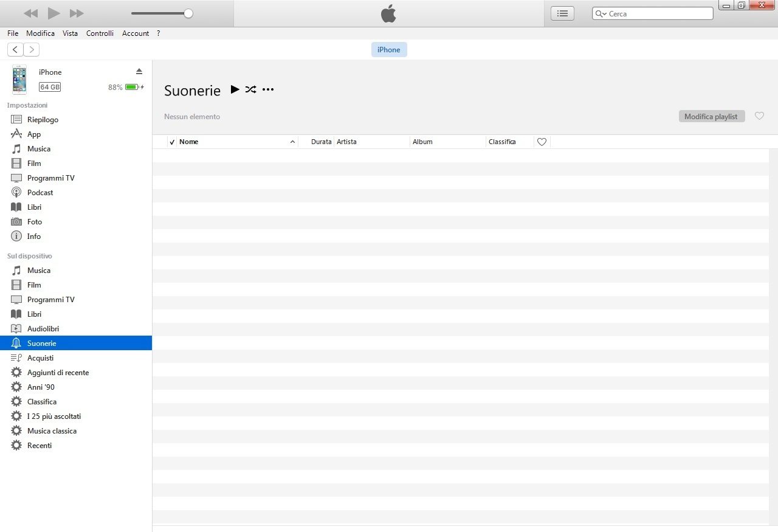The image size is (778, 532).
Task: Open Riepilogo in Impostazioni
Action: click(x=76, y=120)
